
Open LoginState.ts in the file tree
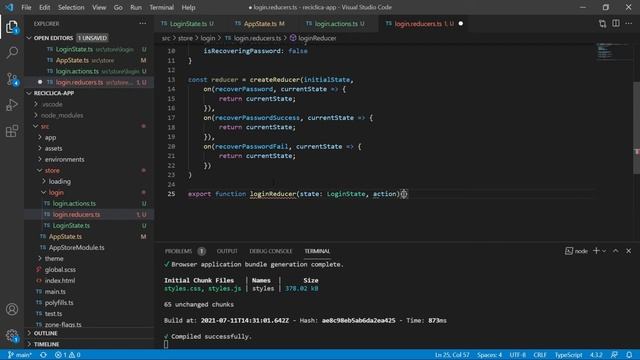pos(71,226)
